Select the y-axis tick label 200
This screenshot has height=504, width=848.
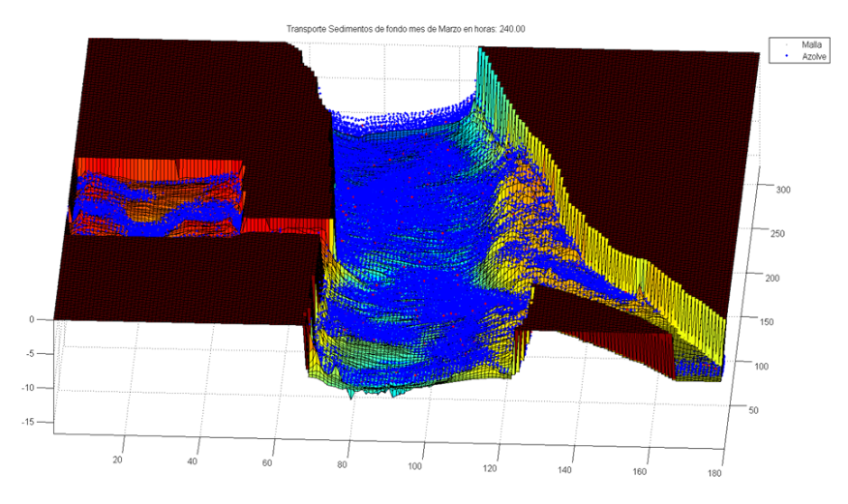tap(764, 278)
